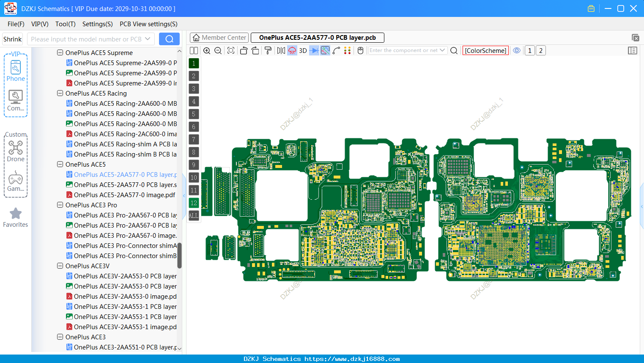Switch to 3D board view
This screenshot has width=644, height=363.
303,50
